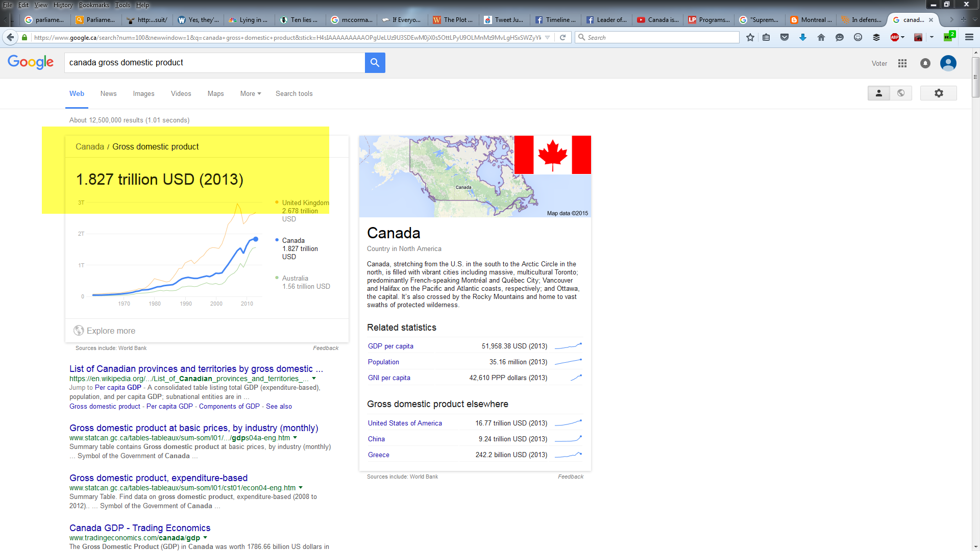The image size is (980, 551).
Task: Open the Google apps grid
Action: coord(902,63)
